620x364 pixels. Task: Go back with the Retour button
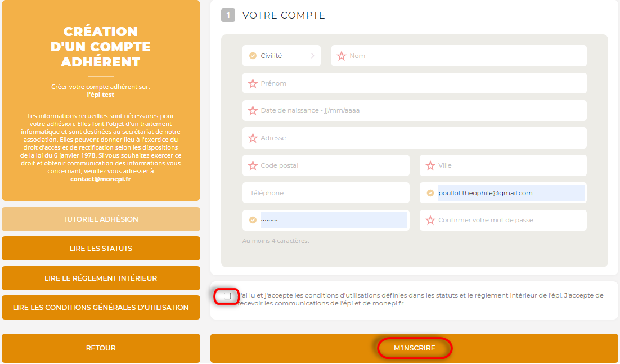pyautogui.click(x=101, y=348)
